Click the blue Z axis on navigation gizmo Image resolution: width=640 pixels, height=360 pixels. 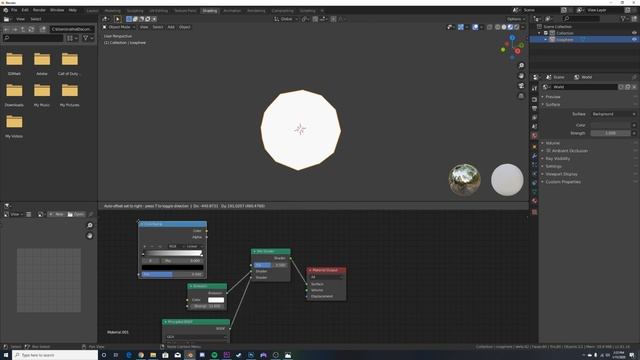coord(512,38)
